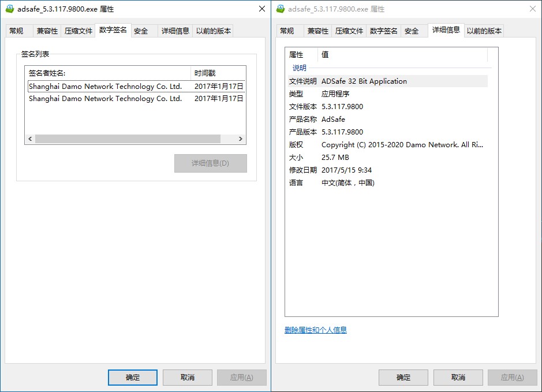
Task: Click 取消 on the right window
Action: 458,377
